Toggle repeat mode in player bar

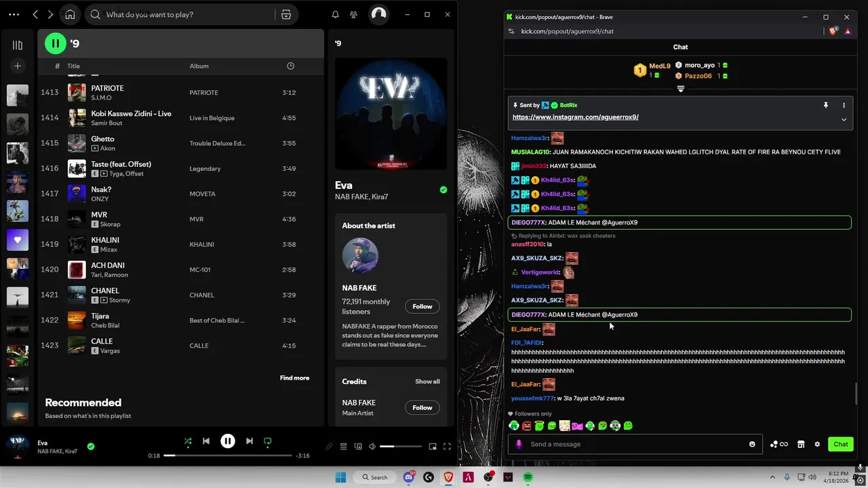coord(268,441)
